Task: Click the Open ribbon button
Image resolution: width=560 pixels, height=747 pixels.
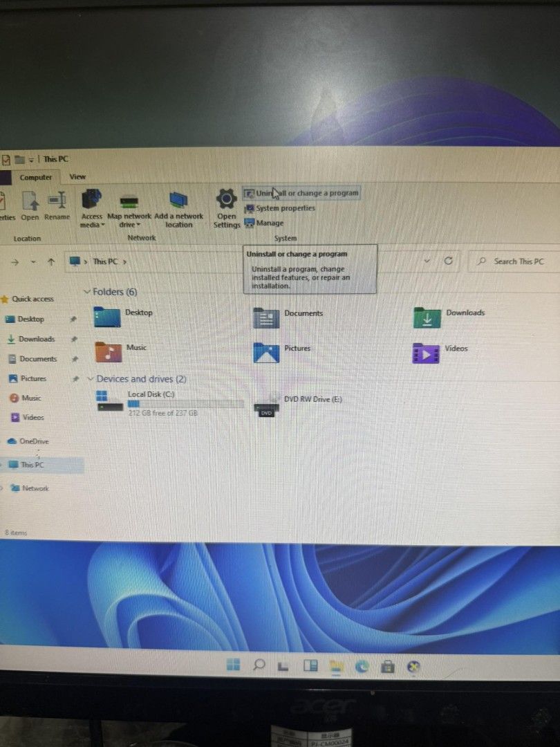Action: (x=30, y=206)
